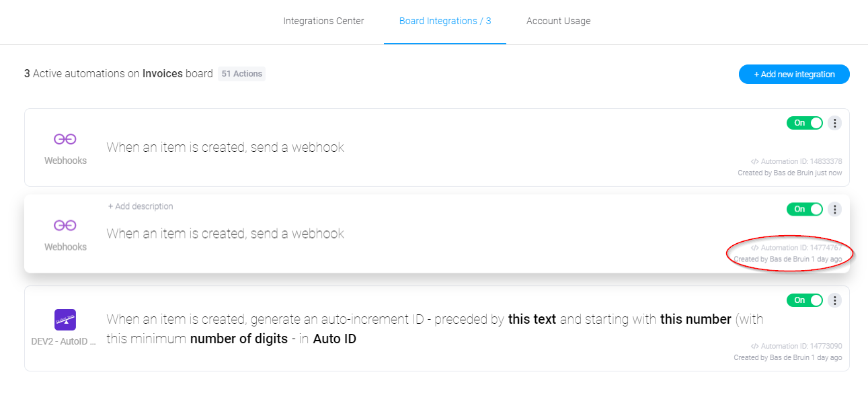Image resolution: width=868 pixels, height=399 pixels.
Task: Click the + Add description link
Action: (x=141, y=206)
